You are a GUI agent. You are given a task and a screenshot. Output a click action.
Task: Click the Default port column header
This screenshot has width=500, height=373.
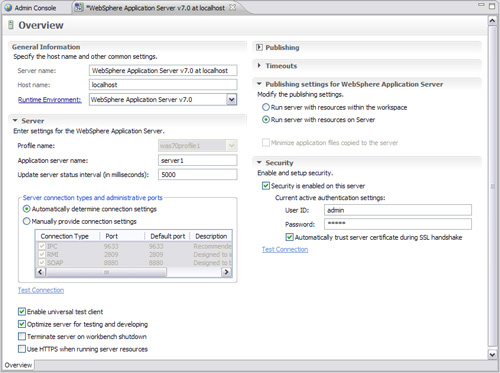coord(167,236)
